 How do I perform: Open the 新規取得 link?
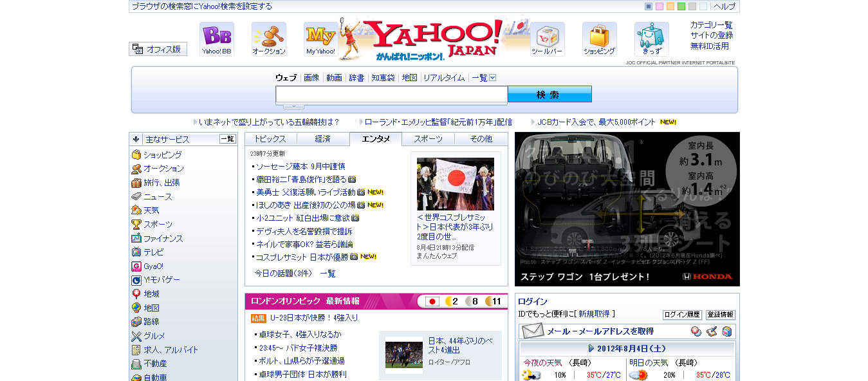594,314
